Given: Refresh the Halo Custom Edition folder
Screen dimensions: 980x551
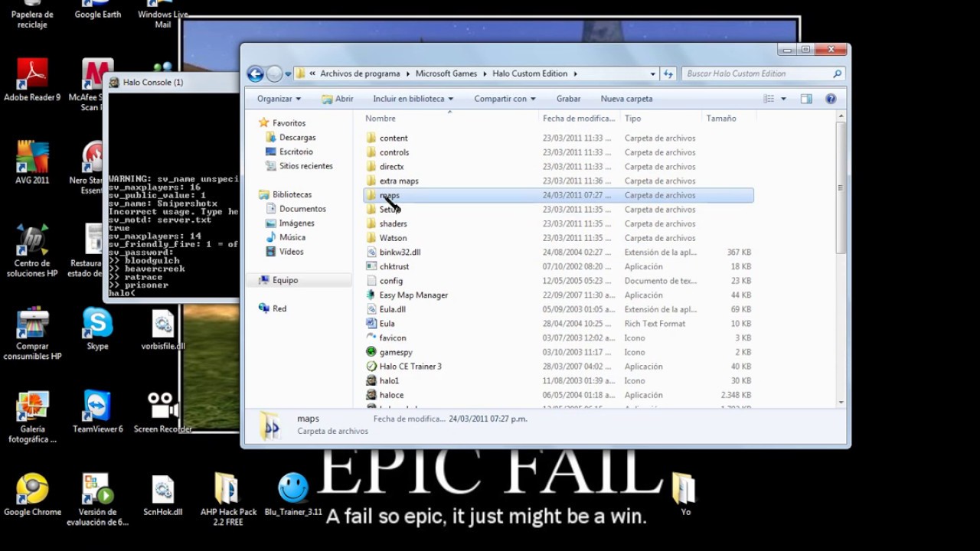Looking at the screenshot, I should point(668,73).
